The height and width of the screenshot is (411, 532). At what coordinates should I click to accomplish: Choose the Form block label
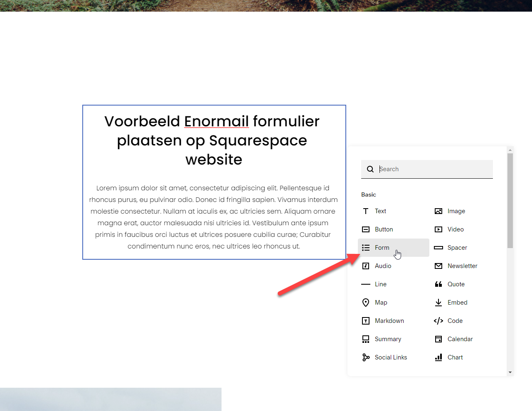(382, 248)
